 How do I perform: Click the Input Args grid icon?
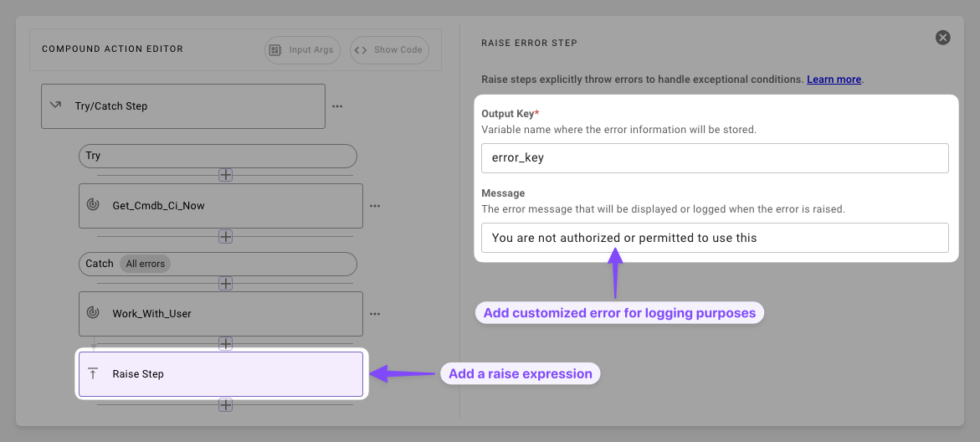click(x=275, y=50)
